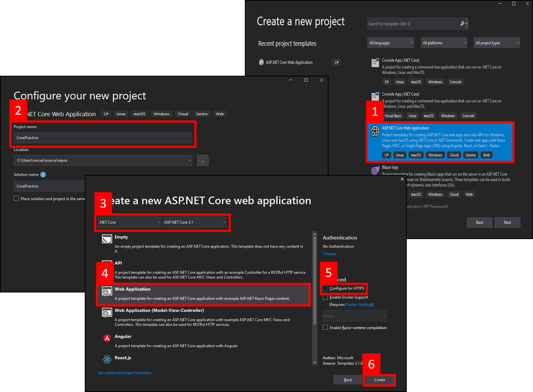The width and height of the screenshot is (533, 392).
Task: Select the 'API' template title
Action: [x=118, y=263]
